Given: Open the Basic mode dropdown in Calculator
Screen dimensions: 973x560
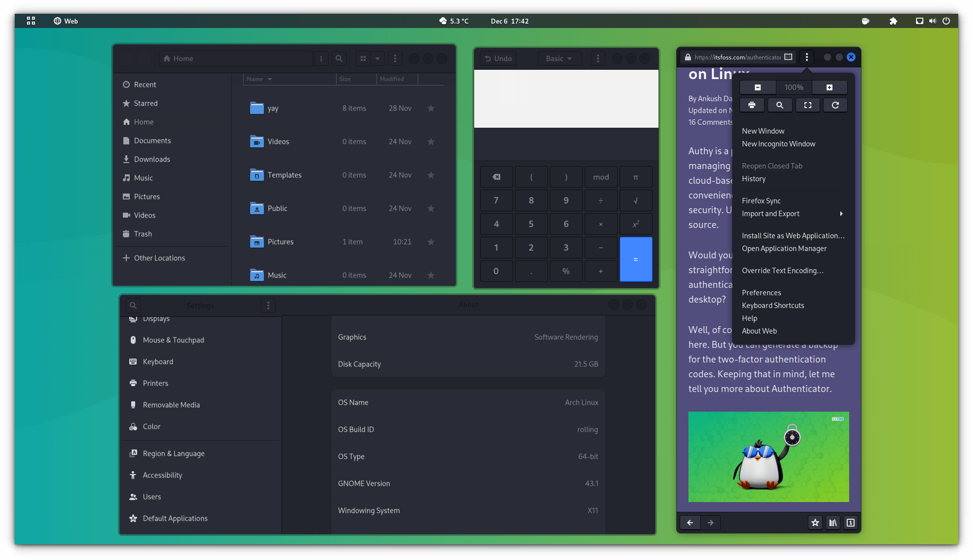Looking at the screenshot, I should tap(559, 58).
